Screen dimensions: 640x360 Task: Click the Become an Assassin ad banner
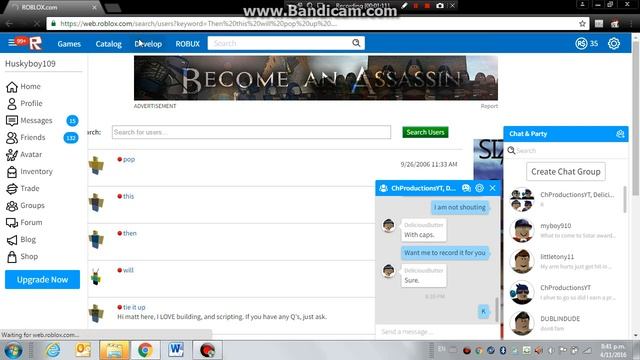pyautogui.click(x=316, y=78)
